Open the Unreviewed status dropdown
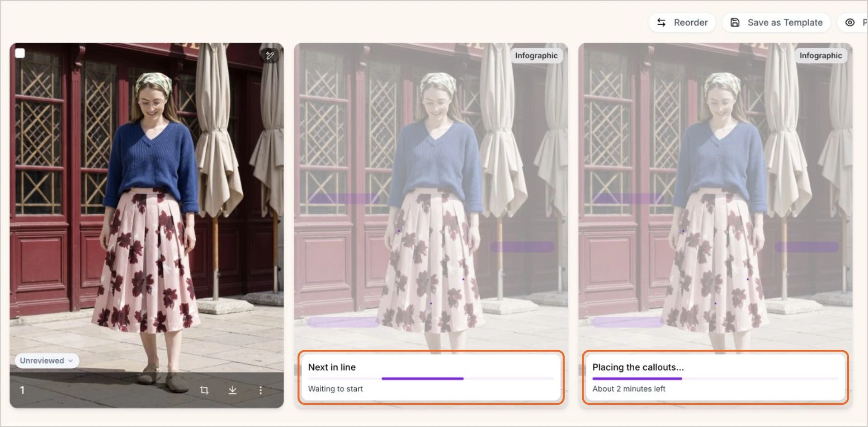The image size is (868, 427). [47, 361]
